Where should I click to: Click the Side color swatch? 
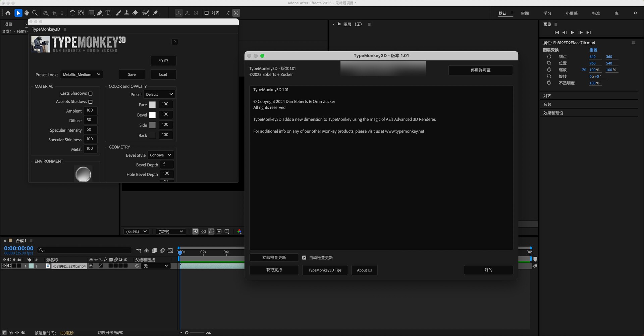click(152, 125)
